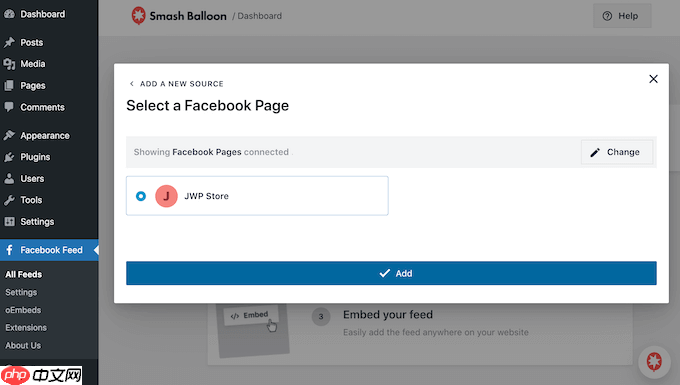Open the Appearance menu item
The width and height of the screenshot is (680, 385).
pos(45,135)
